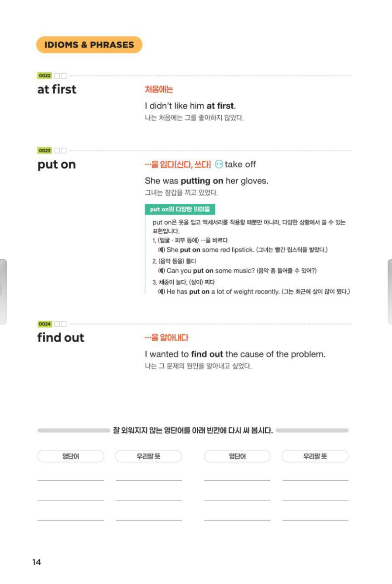Check the second box beside 0023
The height and width of the screenshot is (584, 392).
64,151
